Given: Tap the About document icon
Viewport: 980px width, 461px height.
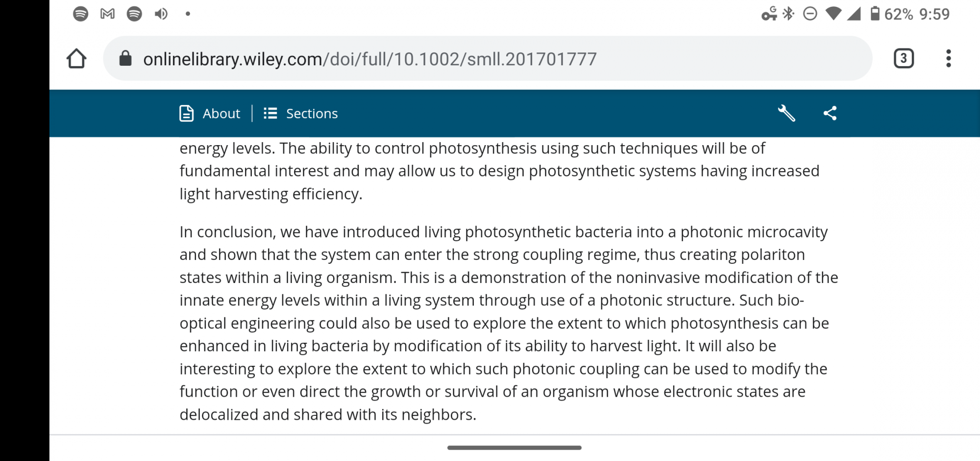Looking at the screenshot, I should pos(187,113).
